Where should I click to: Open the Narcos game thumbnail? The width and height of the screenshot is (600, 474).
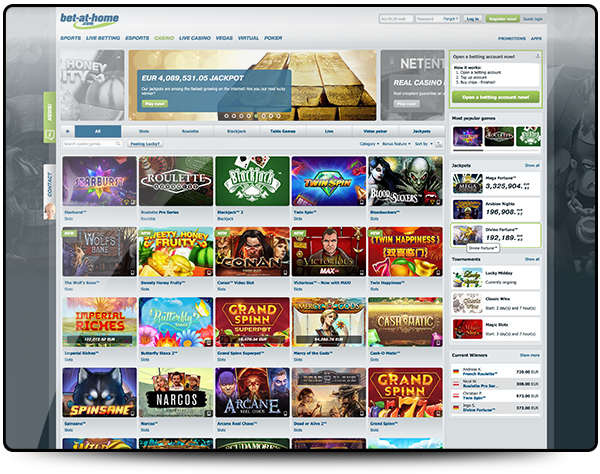click(x=176, y=393)
